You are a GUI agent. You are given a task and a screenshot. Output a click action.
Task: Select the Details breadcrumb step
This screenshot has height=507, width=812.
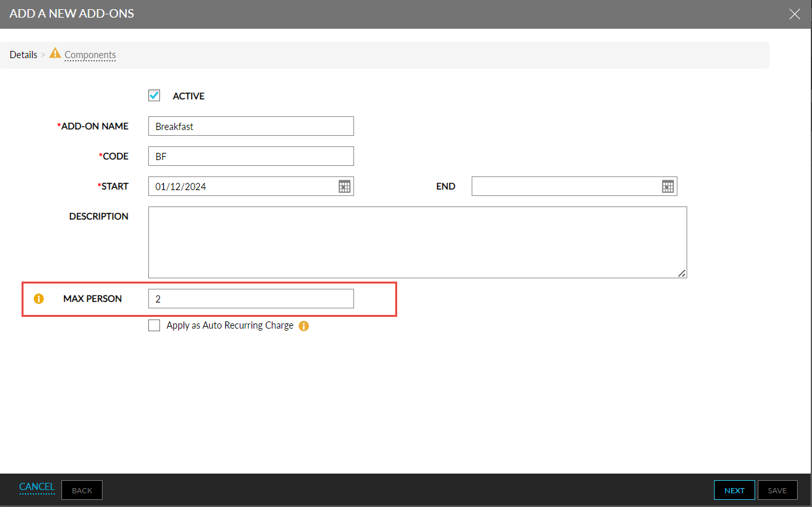[x=24, y=55]
